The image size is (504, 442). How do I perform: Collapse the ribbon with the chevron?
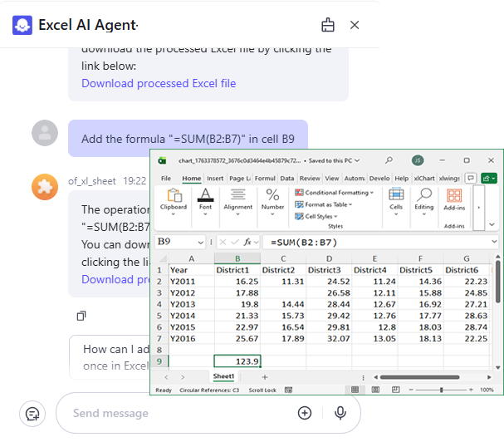pos(492,224)
